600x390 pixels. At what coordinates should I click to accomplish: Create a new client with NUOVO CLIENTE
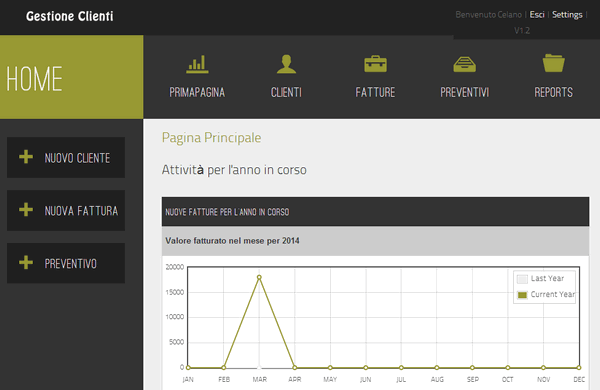[x=66, y=157]
